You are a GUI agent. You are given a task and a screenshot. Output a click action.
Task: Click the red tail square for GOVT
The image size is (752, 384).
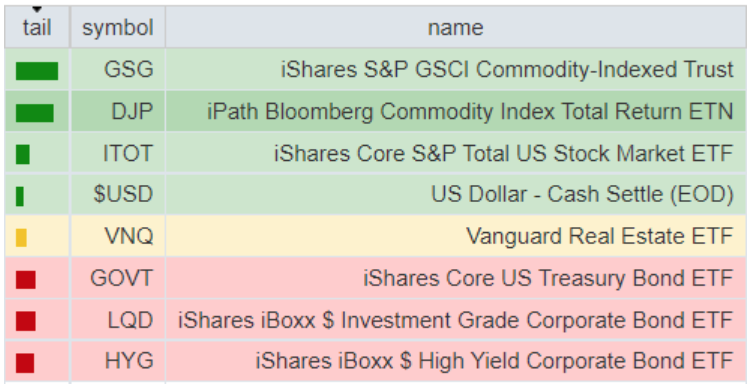point(26,279)
